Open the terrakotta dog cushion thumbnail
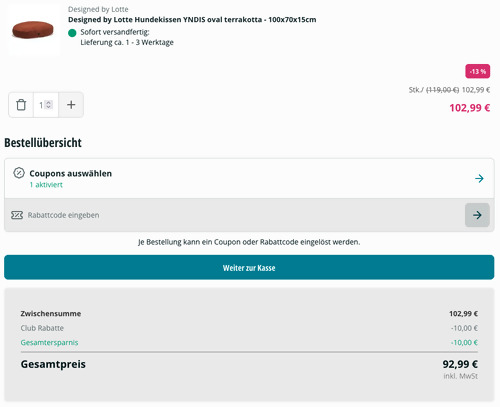500x407 pixels. pos(33,30)
